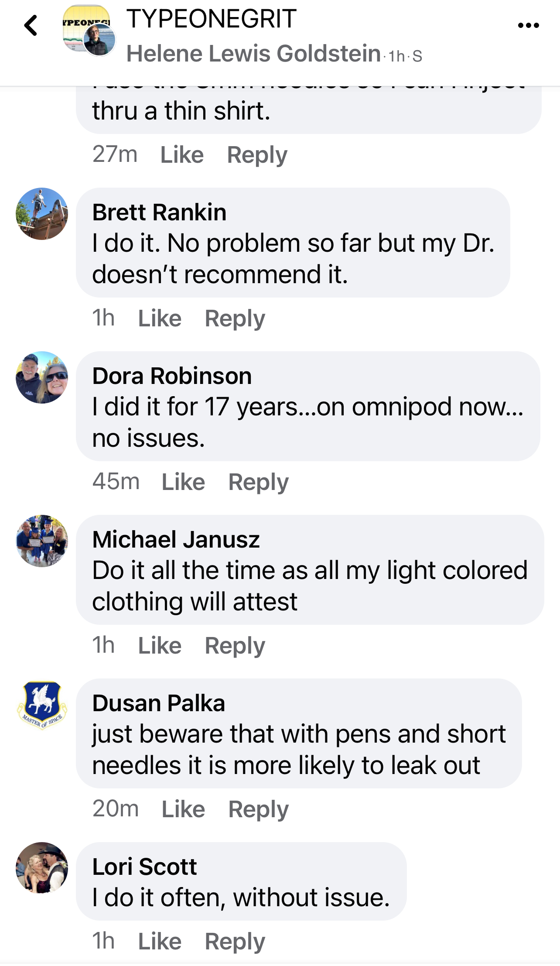
Task: Tap Michael Janusz's profile picture
Action: [42, 541]
